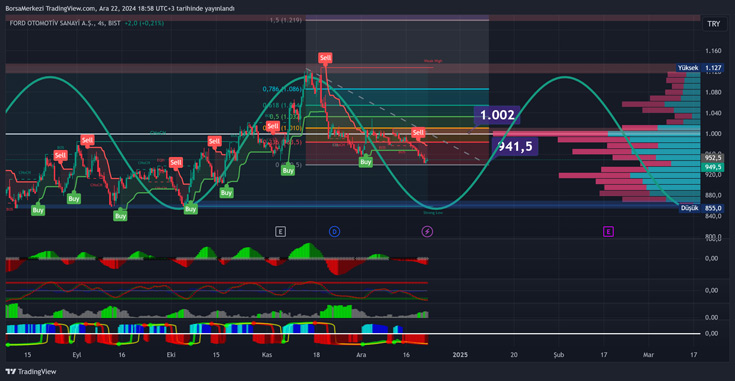Image resolution: width=735 pixels, height=381 pixels.
Task: Click the +2,0 (+0,21%) price change text
Action: (144, 23)
